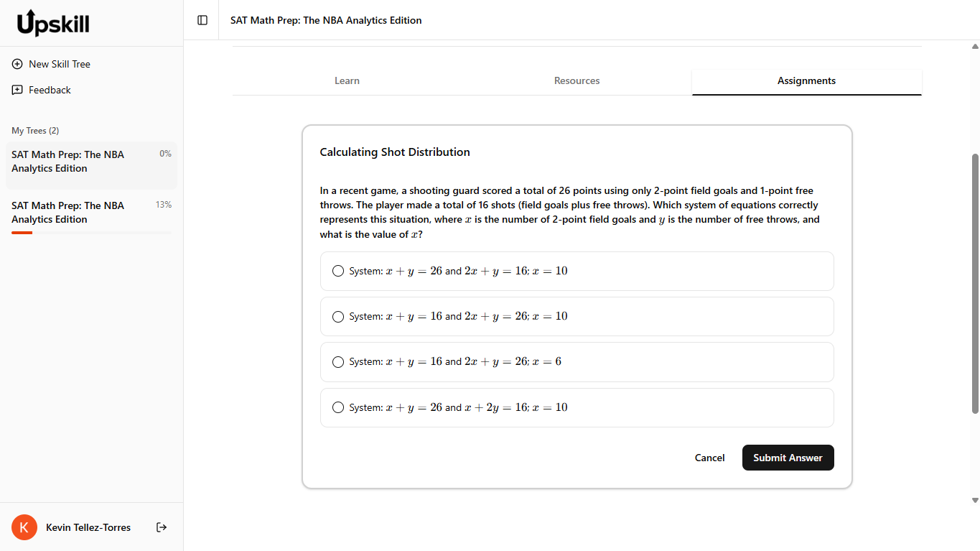Click the orange K user avatar
Image resolution: width=980 pixels, height=551 pixels.
pos(24,527)
